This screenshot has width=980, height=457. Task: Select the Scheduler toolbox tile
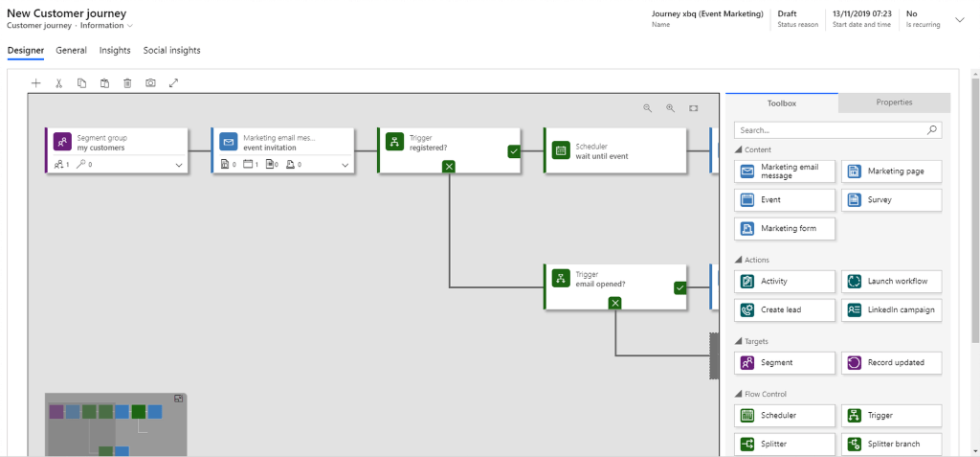coord(785,415)
